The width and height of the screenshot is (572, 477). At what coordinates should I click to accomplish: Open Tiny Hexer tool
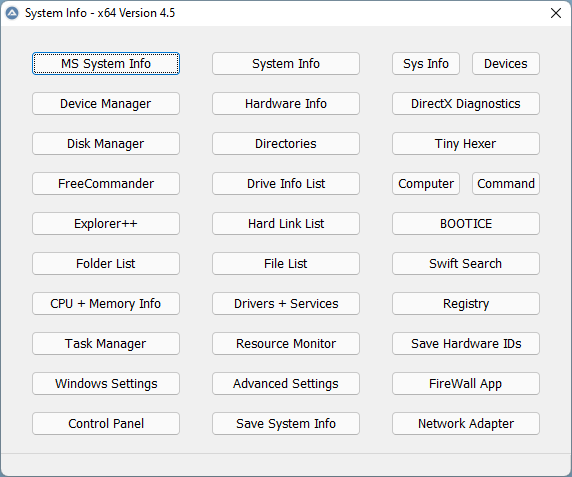tap(466, 144)
